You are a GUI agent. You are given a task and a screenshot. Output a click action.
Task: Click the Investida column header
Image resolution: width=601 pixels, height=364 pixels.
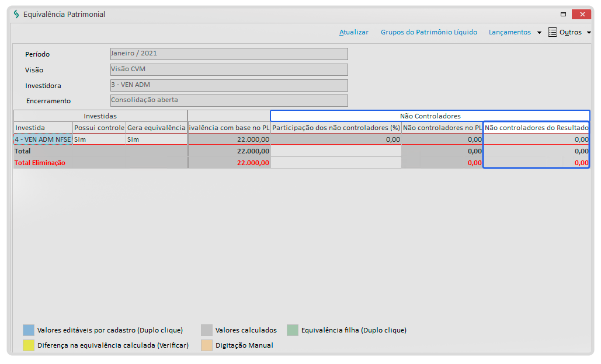(43, 128)
